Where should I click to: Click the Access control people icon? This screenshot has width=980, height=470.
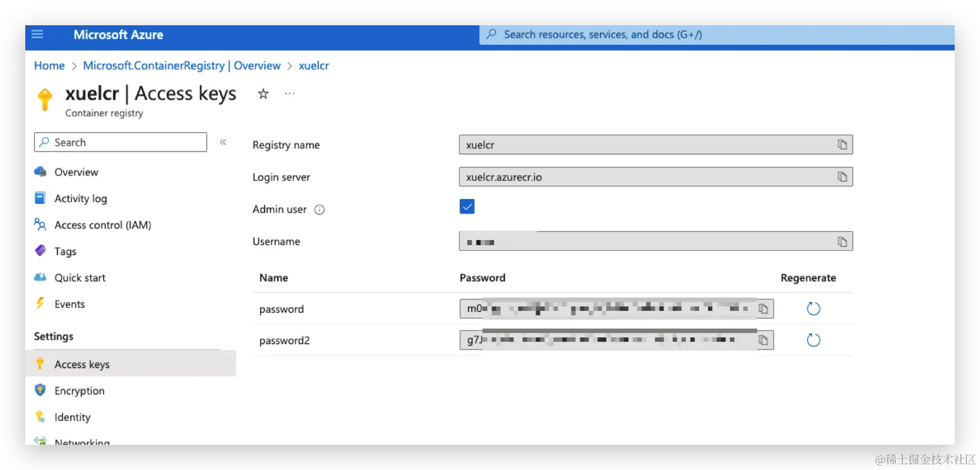coord(40,225)
